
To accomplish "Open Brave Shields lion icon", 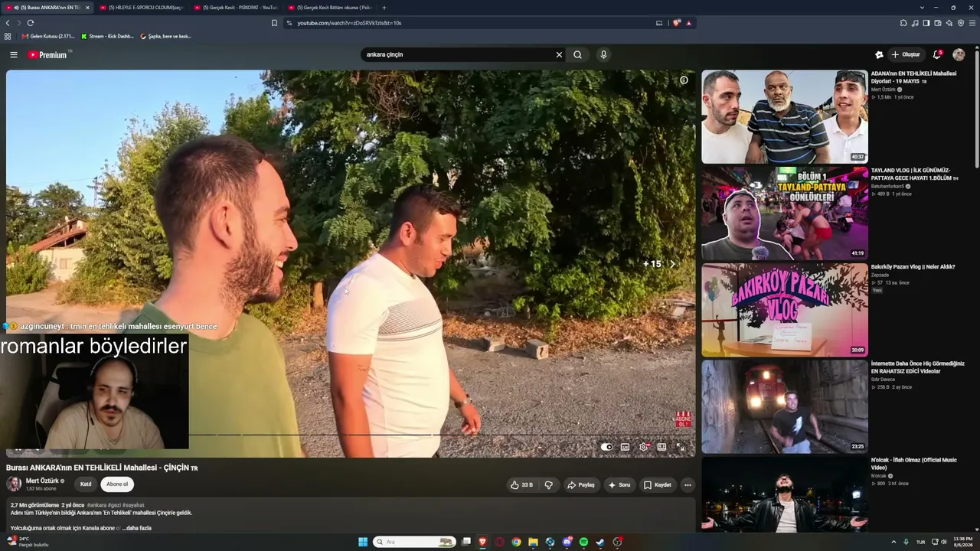I will pos(676,23).
